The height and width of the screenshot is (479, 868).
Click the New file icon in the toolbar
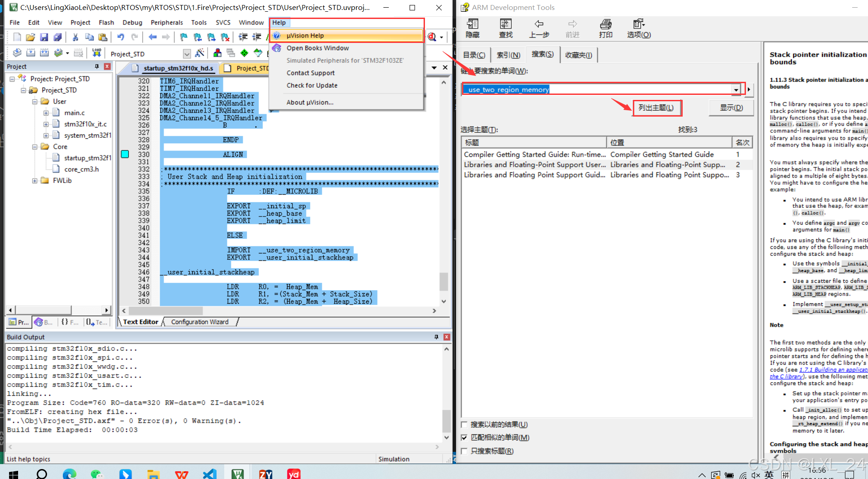click(x=17, y=37)
